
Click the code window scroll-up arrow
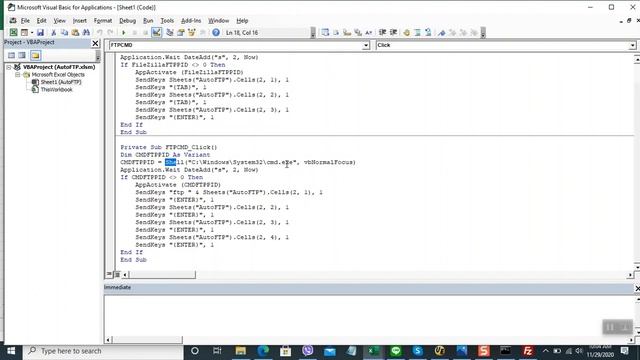coord(637,60)
